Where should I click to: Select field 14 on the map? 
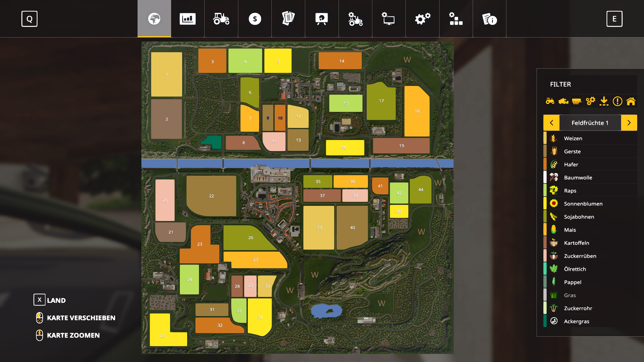[x=340, y=61]
